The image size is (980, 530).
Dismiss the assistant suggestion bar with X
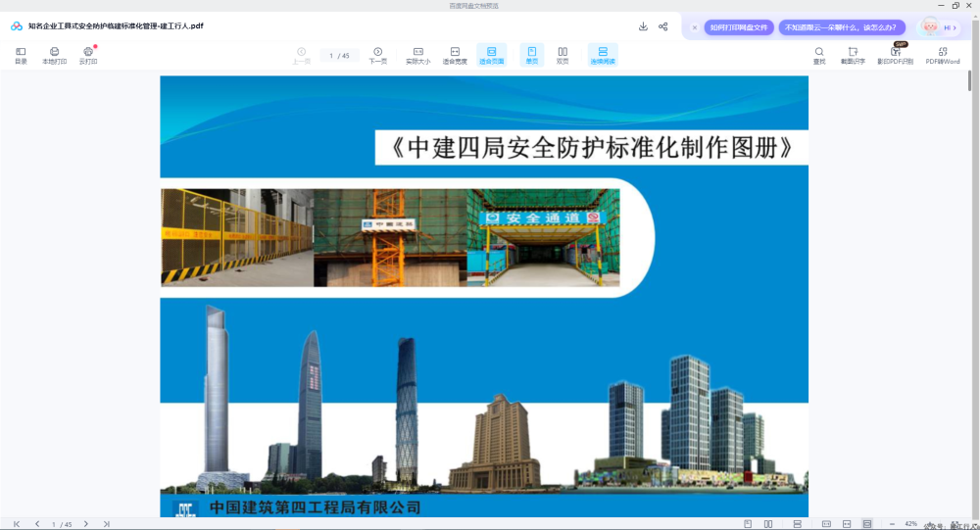click(x=695, y=27)
